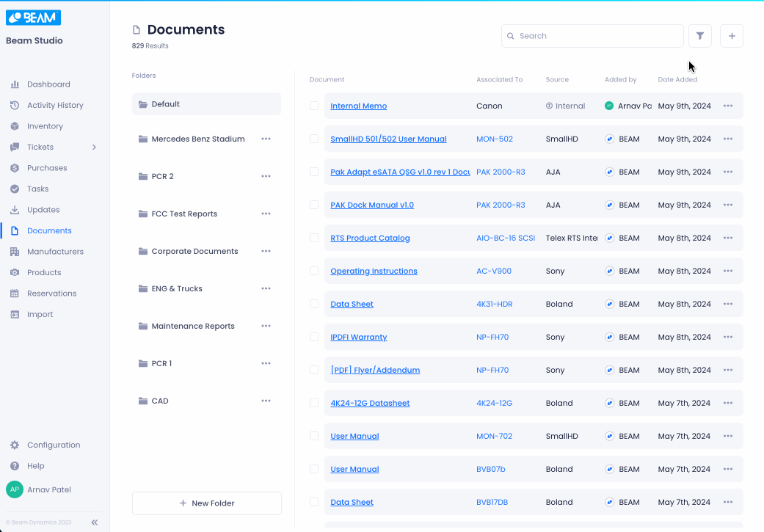Click the Search input field
Image resolution: width=764 pixels, height=532 pixels.
tap(592, 36)
